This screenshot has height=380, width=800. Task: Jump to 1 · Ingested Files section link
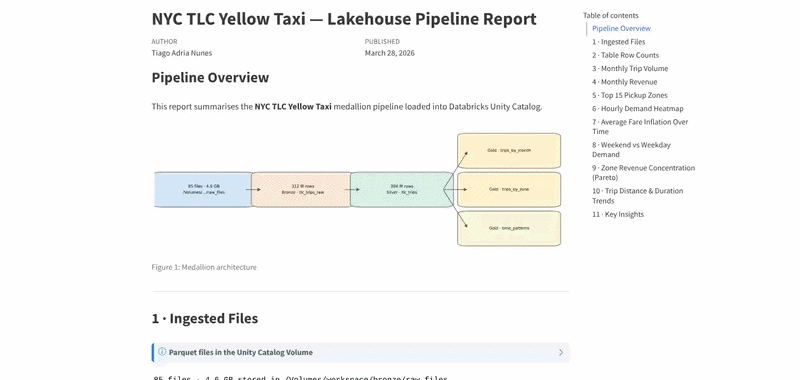(x=618, y=42)
